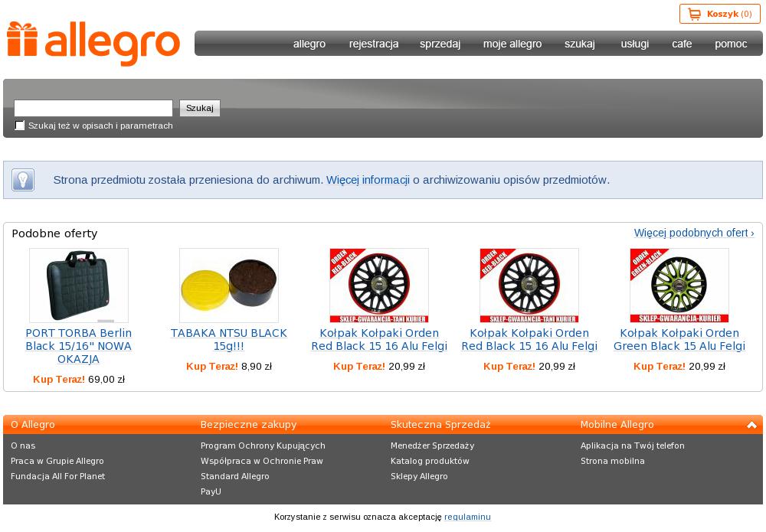Visit 'cafe' from the navigation bar
The image size is (766, 532).
click(x=682, y=44)
